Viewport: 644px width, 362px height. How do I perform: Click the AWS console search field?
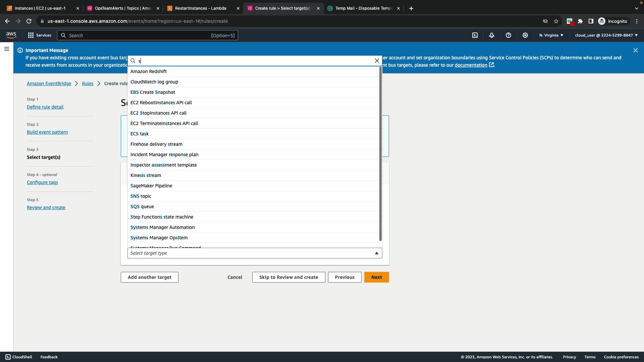pos(148,35)
